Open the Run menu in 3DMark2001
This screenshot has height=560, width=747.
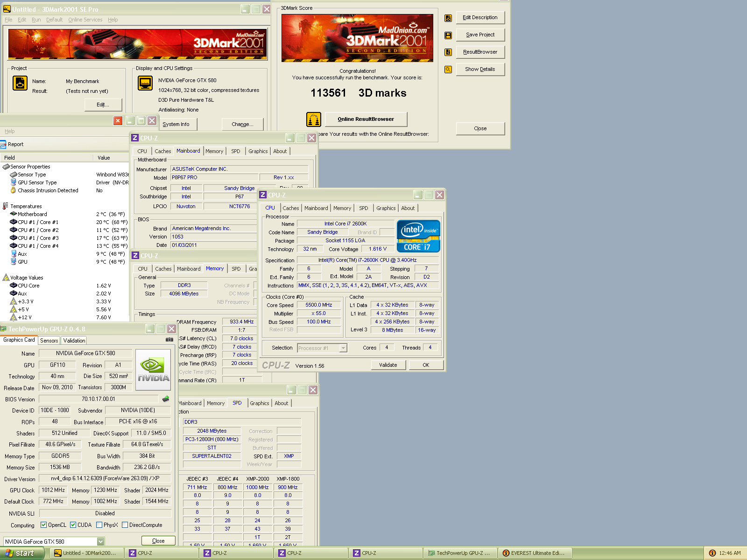click(x=36, y=20)
